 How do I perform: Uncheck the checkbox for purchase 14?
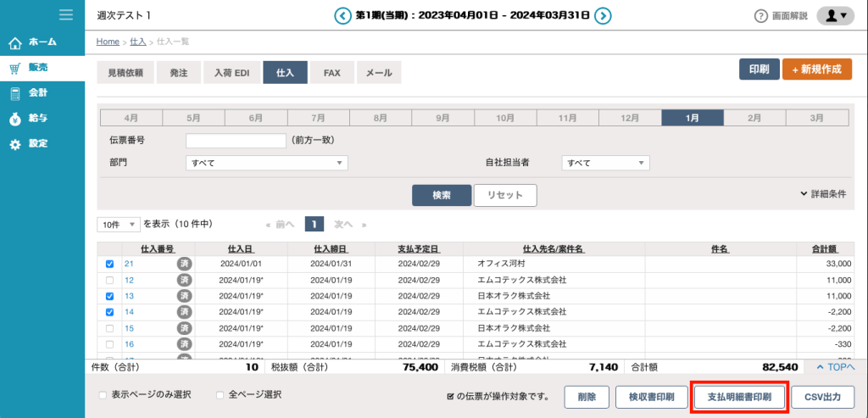pyautogui.click(x=109, y=312)
